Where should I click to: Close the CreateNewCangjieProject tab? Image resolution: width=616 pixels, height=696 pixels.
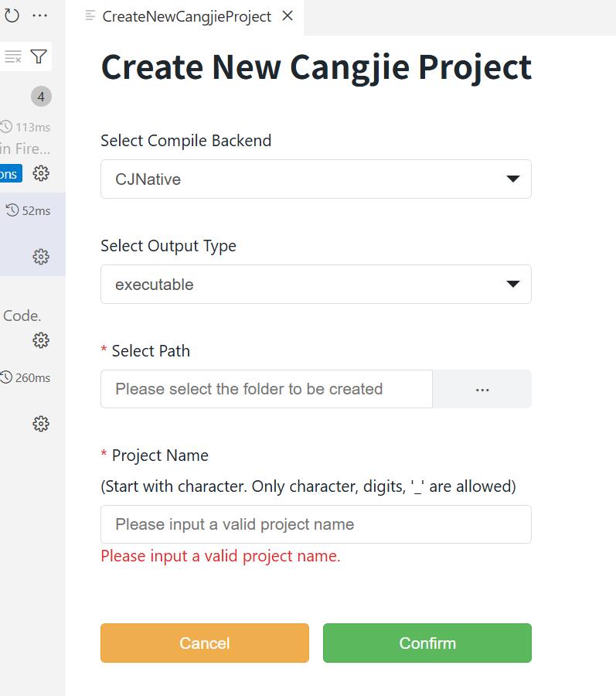point(288,16)
